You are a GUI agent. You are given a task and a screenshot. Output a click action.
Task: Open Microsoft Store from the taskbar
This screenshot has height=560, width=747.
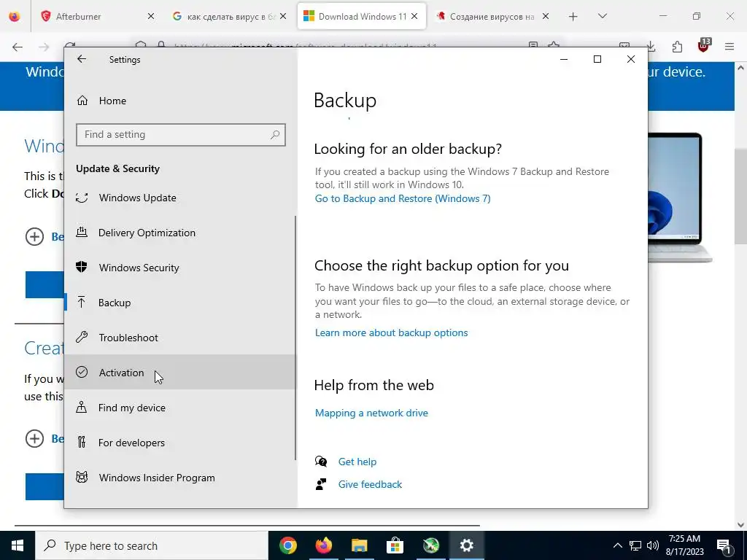coord(395,545)
